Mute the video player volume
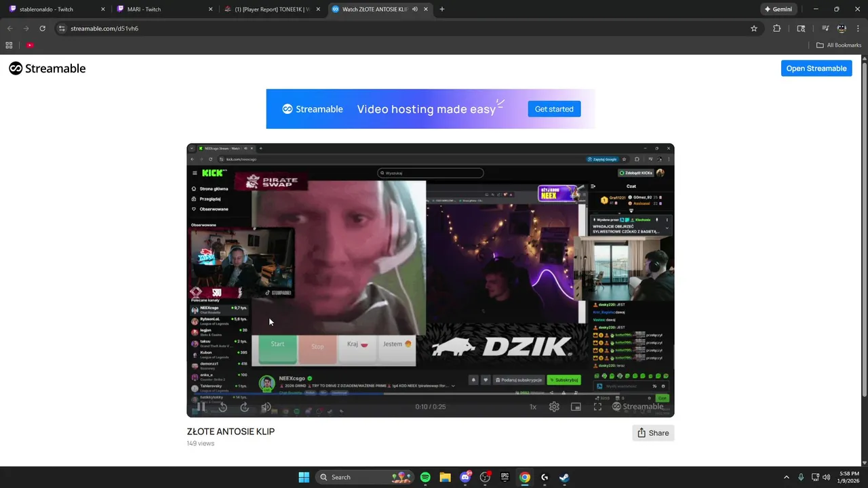 [267, 407]
